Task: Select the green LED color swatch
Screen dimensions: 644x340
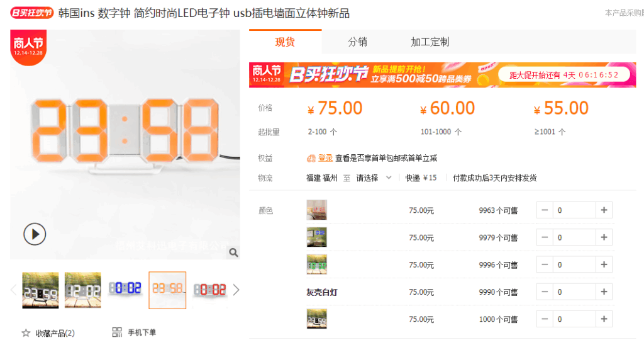Action: pos(317,264)
